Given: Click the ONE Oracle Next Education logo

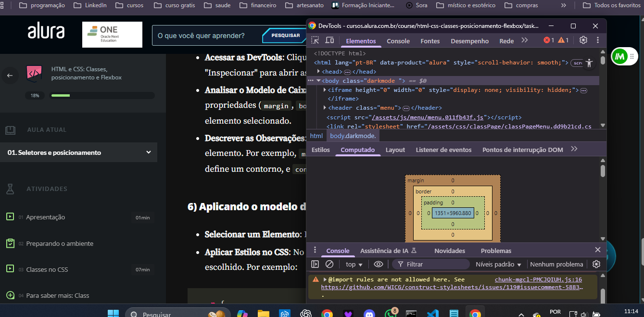Looking at the screenshot, I should click(112, 35).
